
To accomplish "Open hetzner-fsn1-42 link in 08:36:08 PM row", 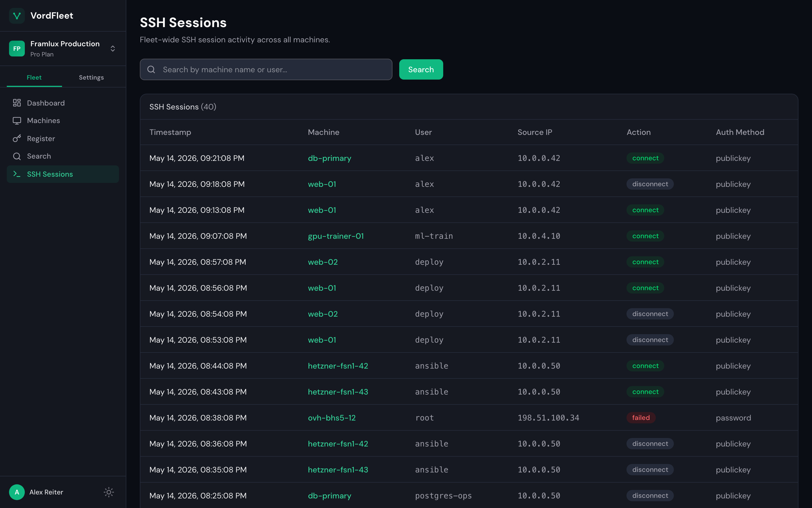I will [338, 444].
